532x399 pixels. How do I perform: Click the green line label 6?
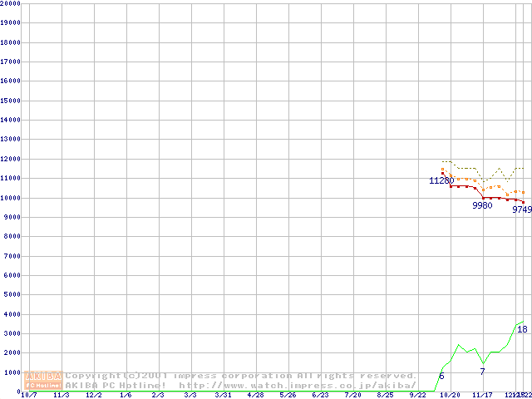coord(441,377)
